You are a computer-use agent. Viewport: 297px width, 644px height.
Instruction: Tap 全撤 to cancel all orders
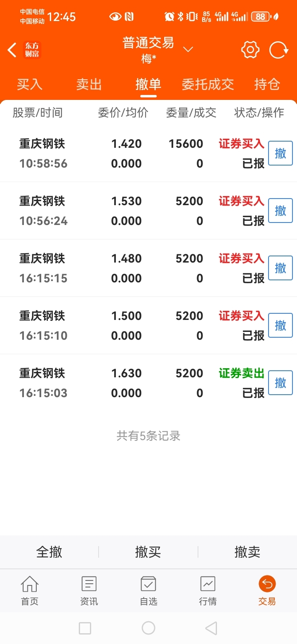[49, 552]
